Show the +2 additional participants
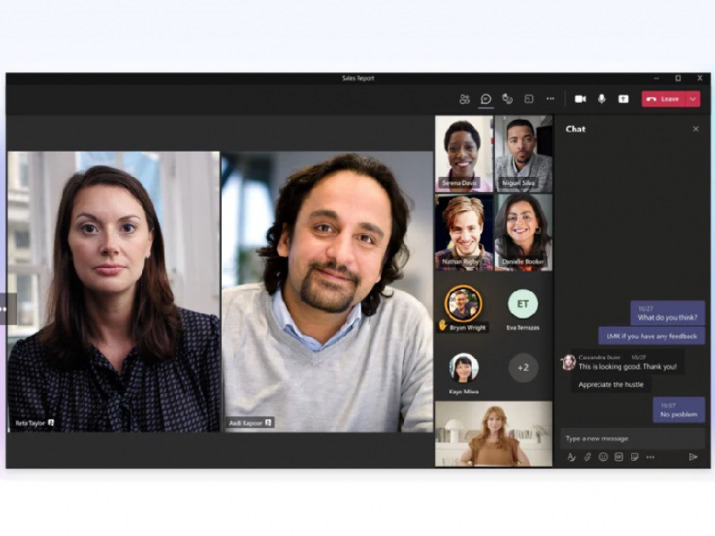The height and width of the screenshot is (536, 715). [523, 368]
